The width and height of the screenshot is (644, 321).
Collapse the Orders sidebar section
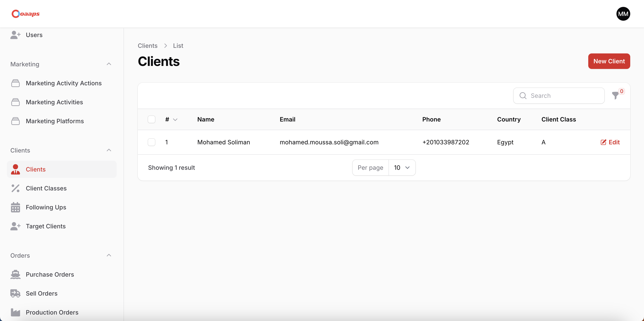point(109,256)
